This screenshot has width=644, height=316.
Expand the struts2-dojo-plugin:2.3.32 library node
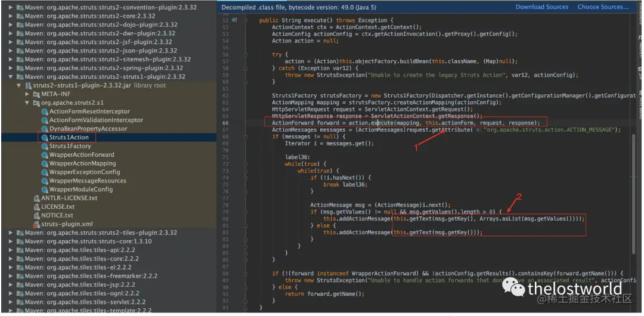tap(11, 24)
